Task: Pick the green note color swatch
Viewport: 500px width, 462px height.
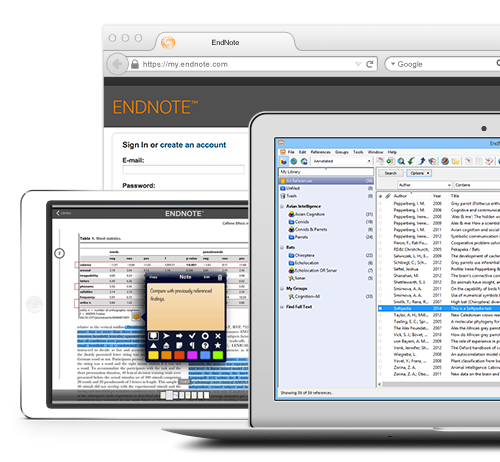Action: [218, 355]
